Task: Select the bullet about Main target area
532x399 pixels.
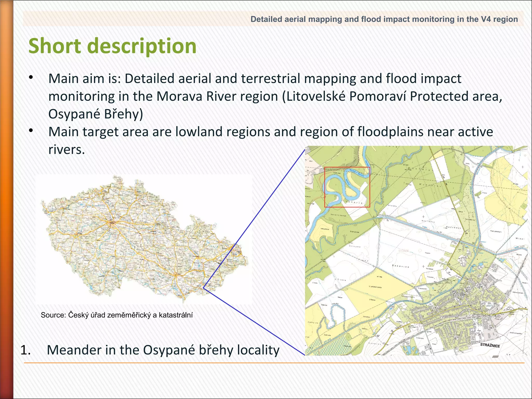Action: point(270,132)
